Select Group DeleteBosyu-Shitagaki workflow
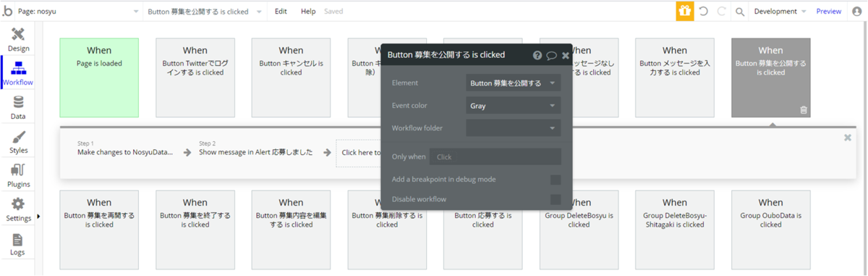The width and height of the screenshot is (868, 276). pos(675,230)
